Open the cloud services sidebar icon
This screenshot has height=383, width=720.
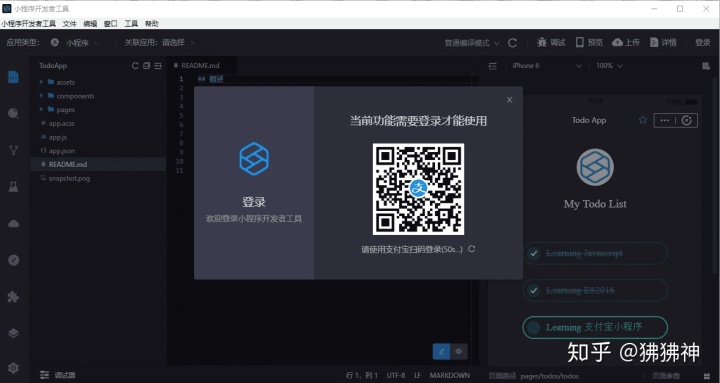point(13,224)
